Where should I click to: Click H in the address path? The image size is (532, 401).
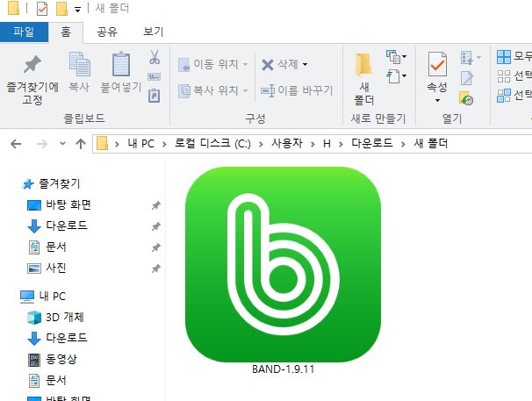327,144
